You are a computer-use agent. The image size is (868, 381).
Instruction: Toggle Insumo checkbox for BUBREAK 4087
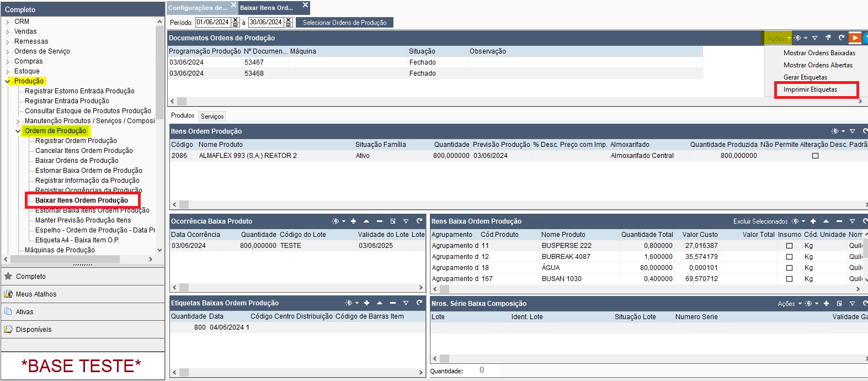tap(789, 257)
